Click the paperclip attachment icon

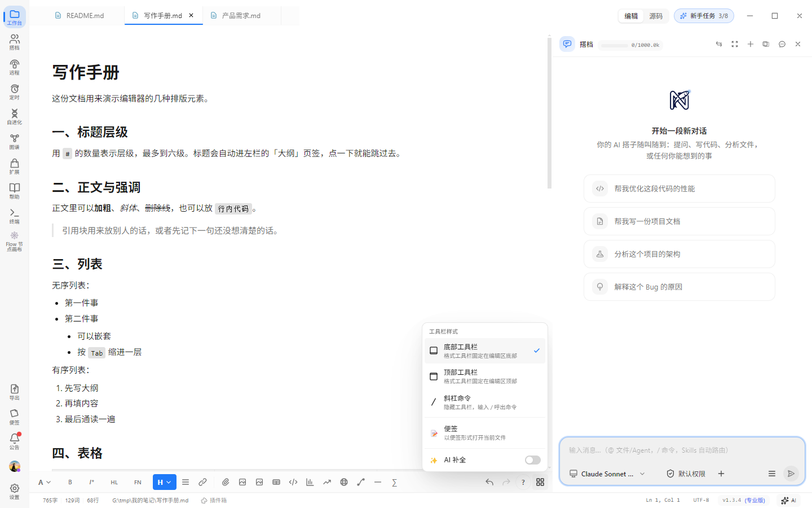coord(226,482)
